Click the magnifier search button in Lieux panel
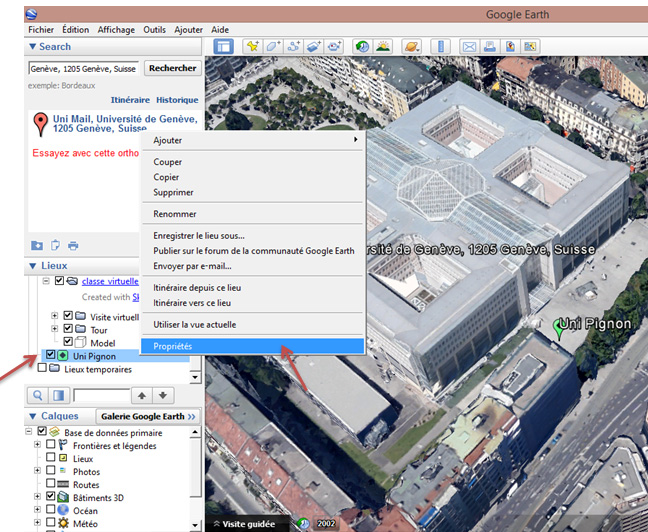This screenshot has width=648, height=532. click(x=38, y=396)
